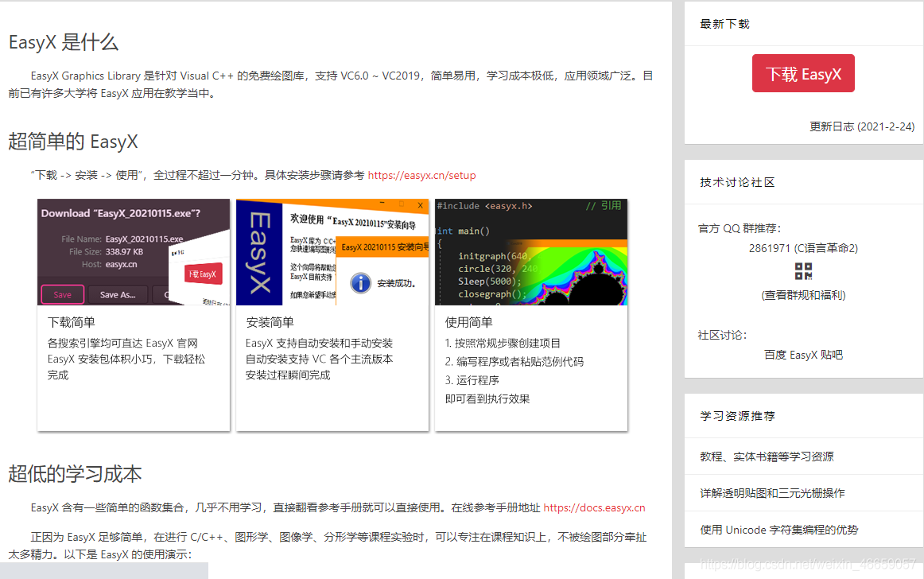
Task: Open 详解透明贴图和三元光栅操作 article
Action: click(x=772, y=493)
